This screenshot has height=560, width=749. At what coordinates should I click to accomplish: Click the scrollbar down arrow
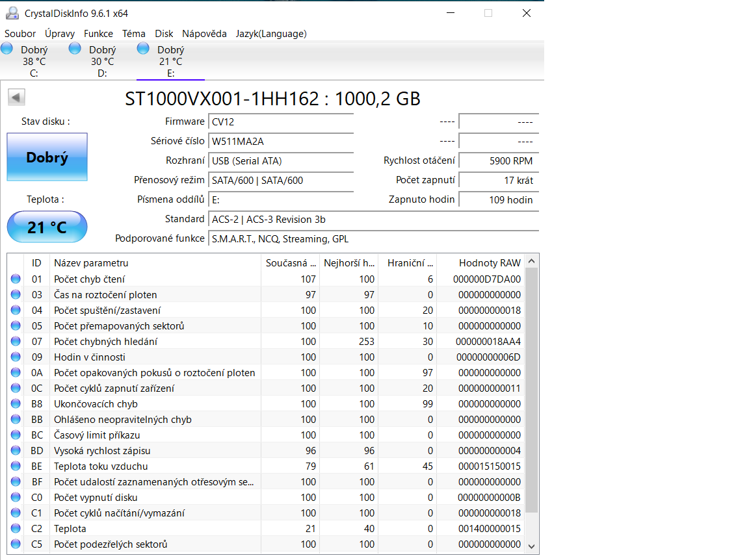(x=531, y=546)
